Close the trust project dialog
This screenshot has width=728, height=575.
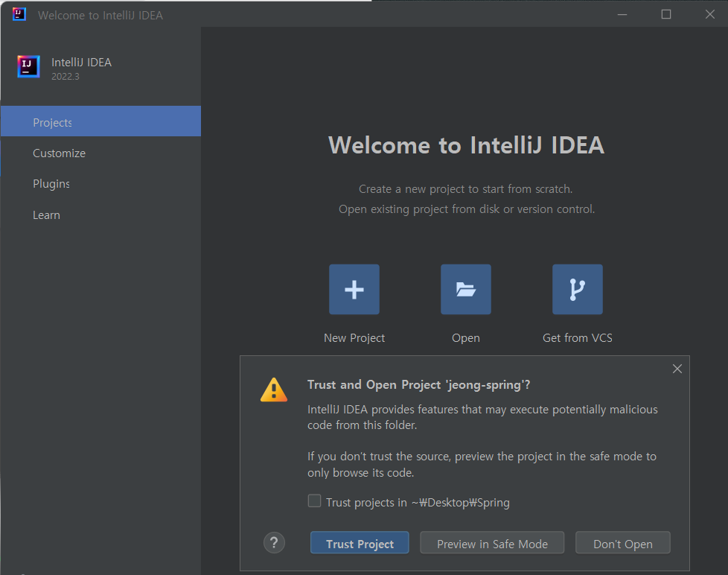point(677,369)
